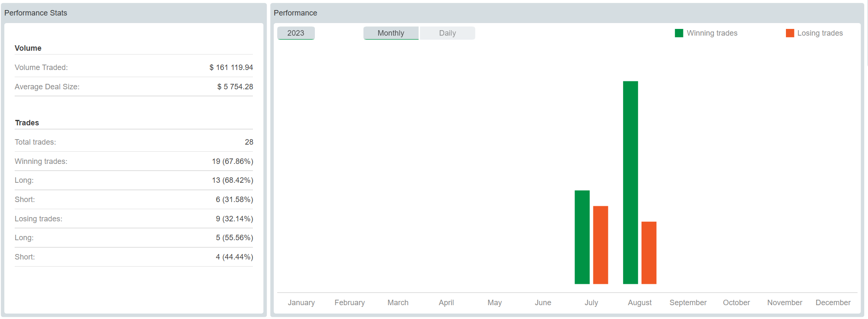This screenshot has height=319, width=868.
Task: Click the Average Deal Size value $ 5 754.28
Action: click(x=235, y=87)
